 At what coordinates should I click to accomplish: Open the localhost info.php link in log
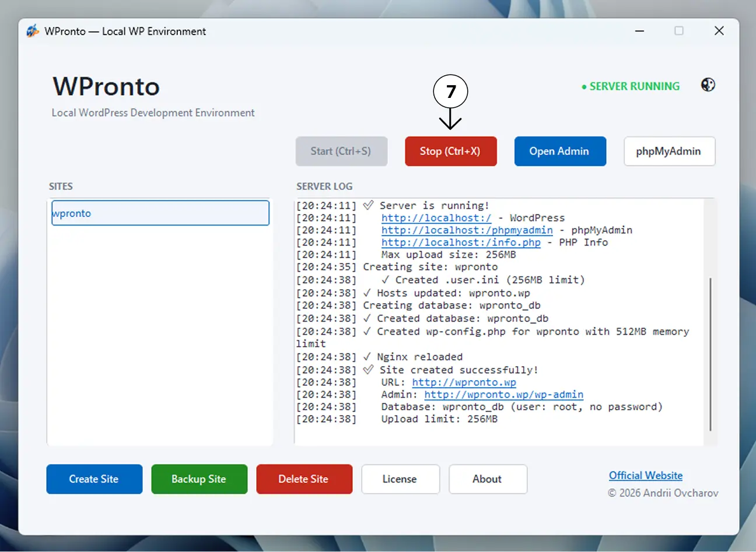tap(461, 242)
